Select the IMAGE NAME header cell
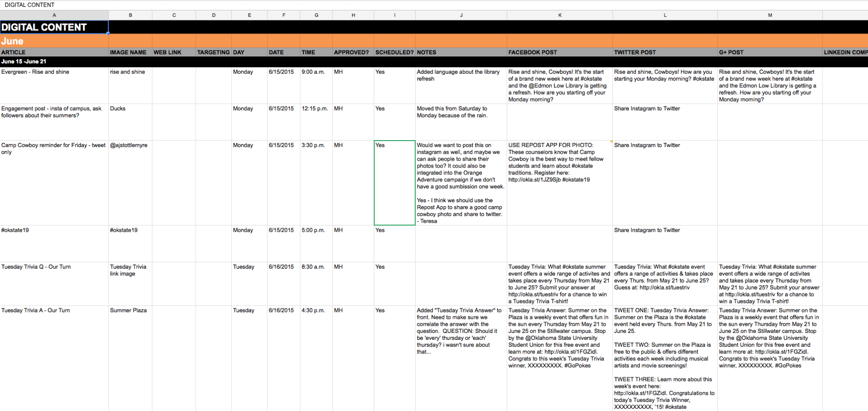The height and width of the screenshot is (411, 868). coord(130,53)
